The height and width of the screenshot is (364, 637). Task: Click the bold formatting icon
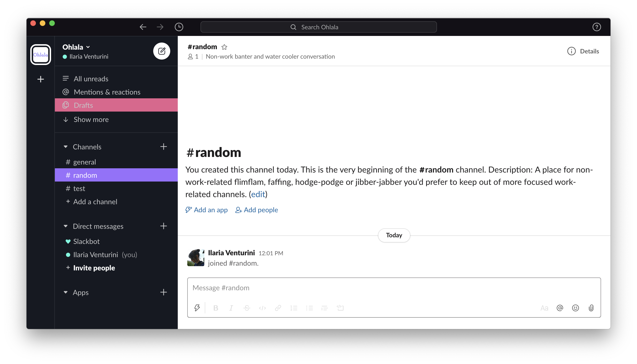tap(216, 308)
